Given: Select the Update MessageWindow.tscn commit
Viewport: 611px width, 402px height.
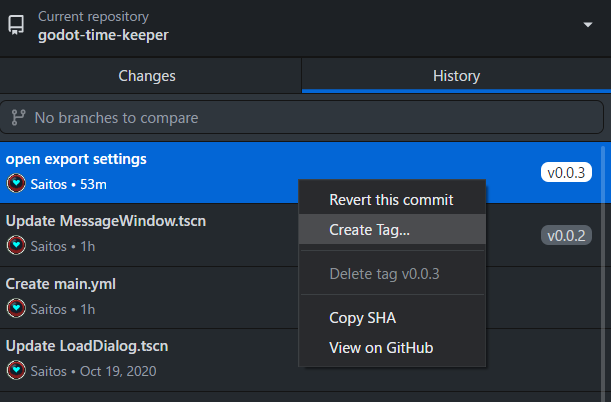Looking at the screenshot, I should 149,235.
